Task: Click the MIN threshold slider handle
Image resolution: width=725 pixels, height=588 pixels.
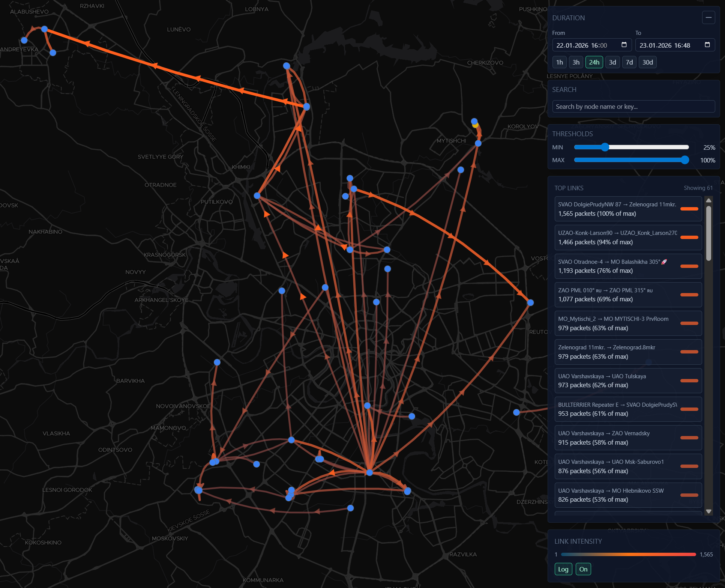Action: pos(605,147)
